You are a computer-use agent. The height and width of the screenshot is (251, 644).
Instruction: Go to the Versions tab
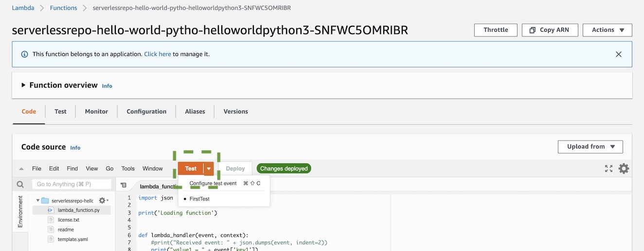[236, 111]
